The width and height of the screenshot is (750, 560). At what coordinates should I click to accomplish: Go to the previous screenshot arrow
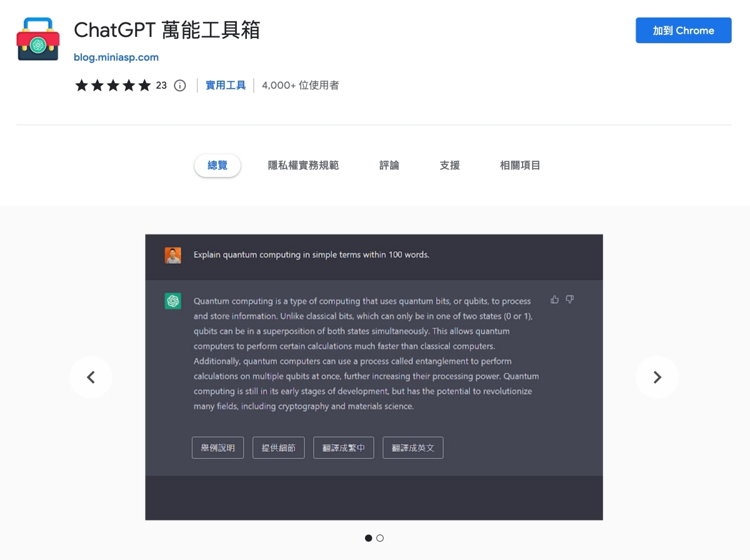coord(91,377)
